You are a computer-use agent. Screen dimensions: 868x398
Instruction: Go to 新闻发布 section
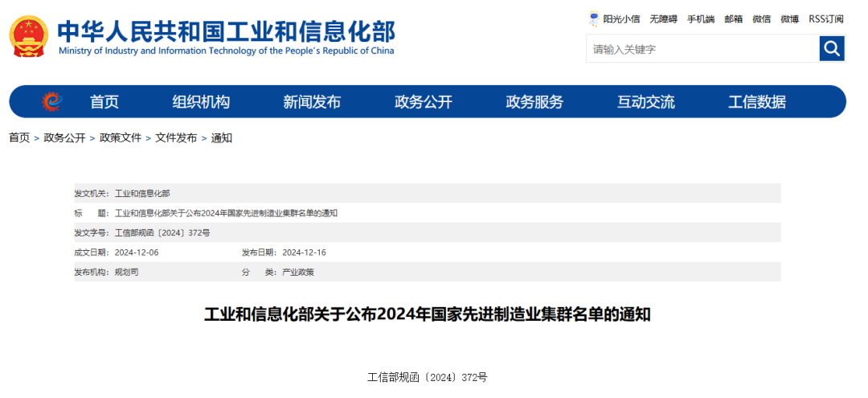[312, 102]
